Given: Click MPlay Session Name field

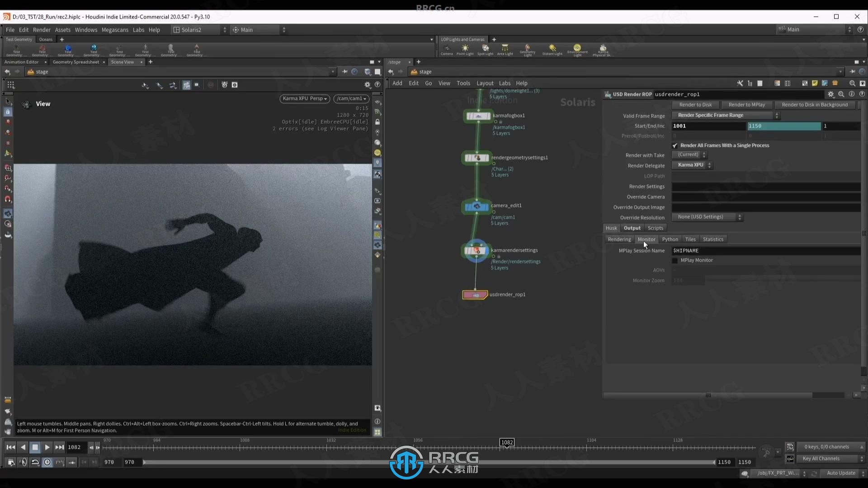Looking at the screenshot, I should pos(766,251).
